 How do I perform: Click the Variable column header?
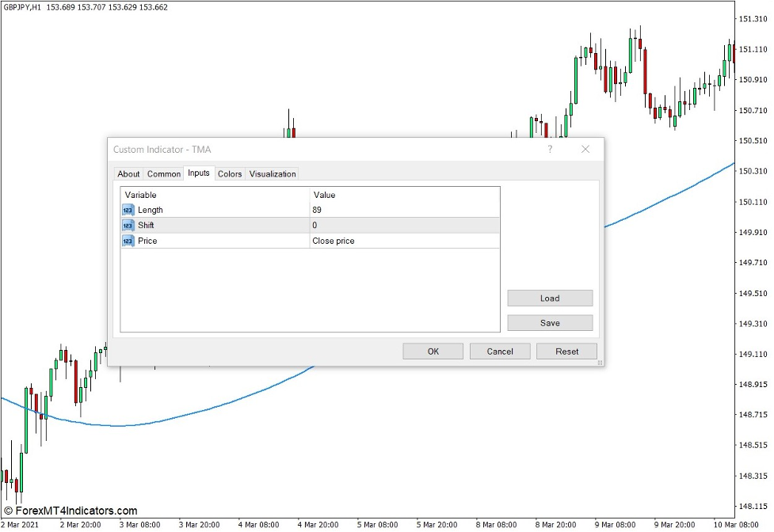(x=214, y=195)
